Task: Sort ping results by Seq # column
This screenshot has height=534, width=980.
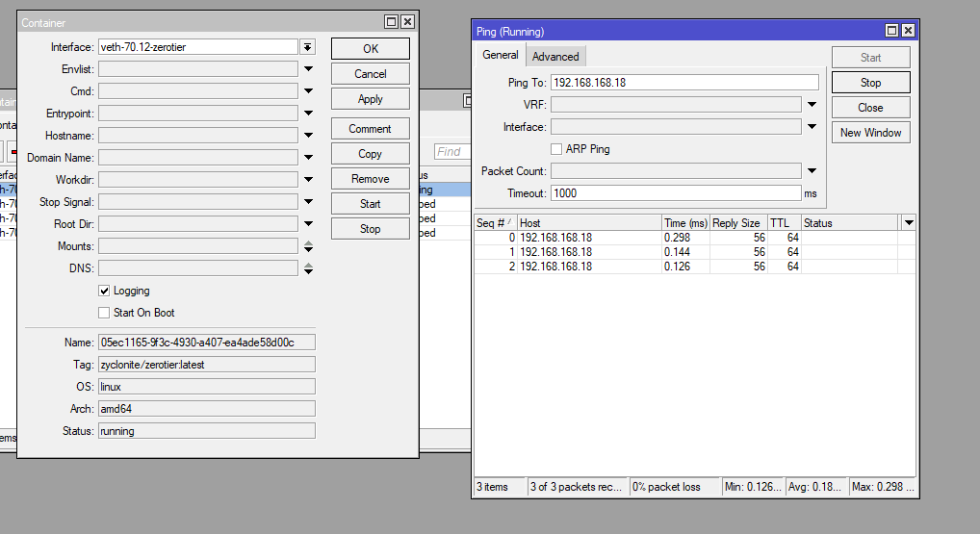Action: [x=495, y=222]
